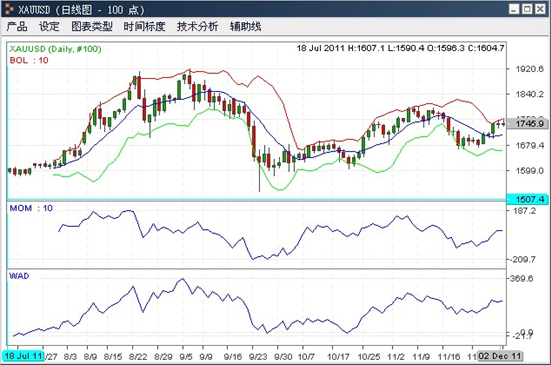The image size is (551, 365).
Task: Open the 时间标度 menu
Action: (144, 26)
